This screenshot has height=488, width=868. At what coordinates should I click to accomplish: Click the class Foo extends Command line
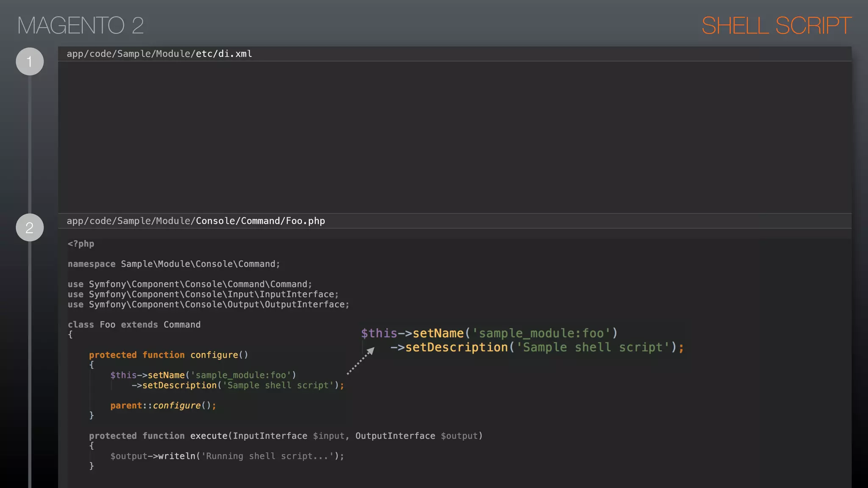coord(134,325)
